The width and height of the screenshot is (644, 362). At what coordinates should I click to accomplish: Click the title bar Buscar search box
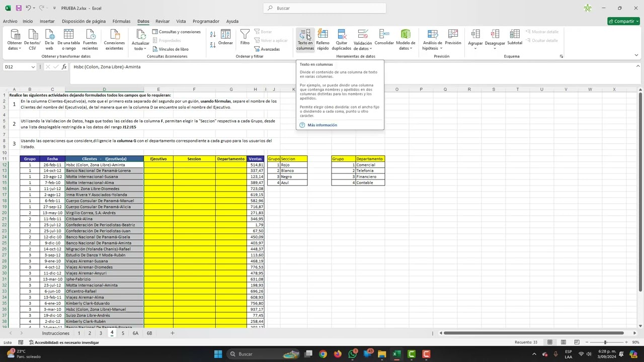[x=325, y=8]
